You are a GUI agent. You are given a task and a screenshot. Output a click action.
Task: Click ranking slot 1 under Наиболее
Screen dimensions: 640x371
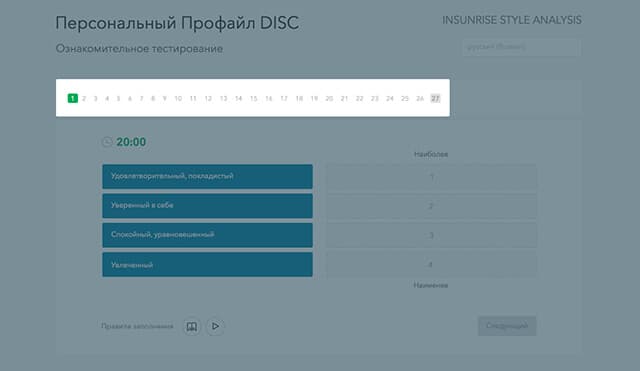point(431,177)
